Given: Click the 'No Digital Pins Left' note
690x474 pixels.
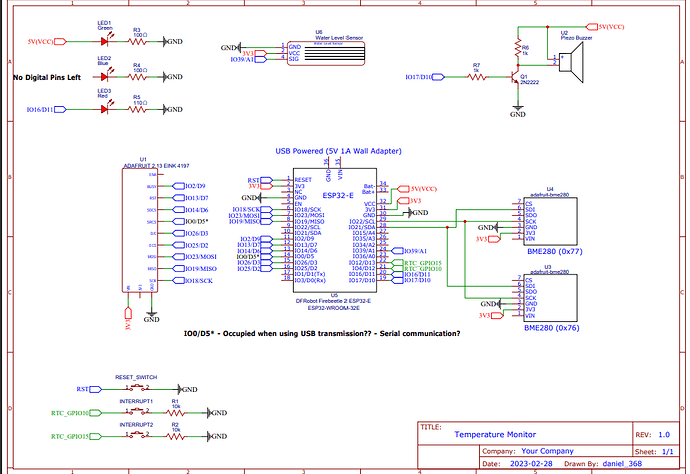Looking at the screenshot, I should pos(47,77).
